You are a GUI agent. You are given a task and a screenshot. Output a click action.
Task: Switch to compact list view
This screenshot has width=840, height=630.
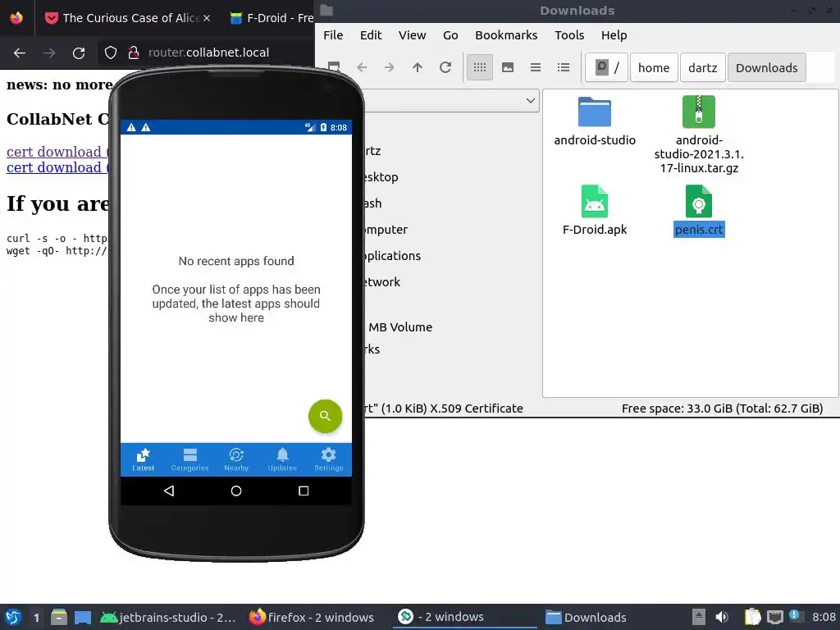[536, 67]
